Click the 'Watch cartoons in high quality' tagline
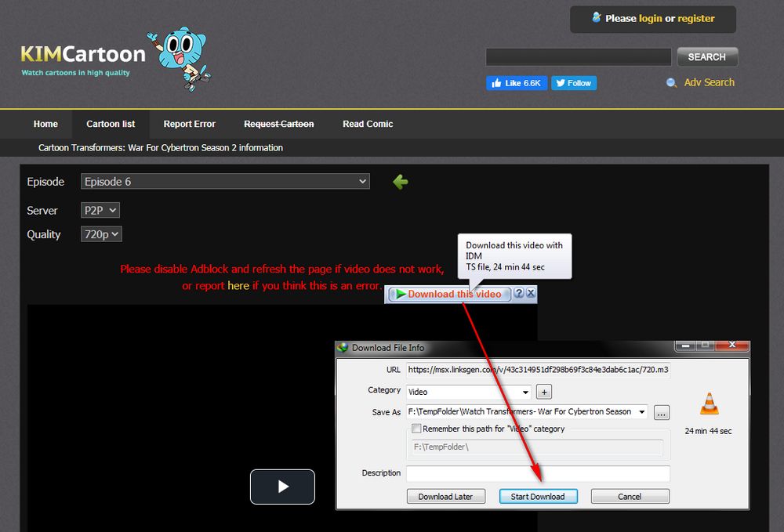 coord(75,73)
